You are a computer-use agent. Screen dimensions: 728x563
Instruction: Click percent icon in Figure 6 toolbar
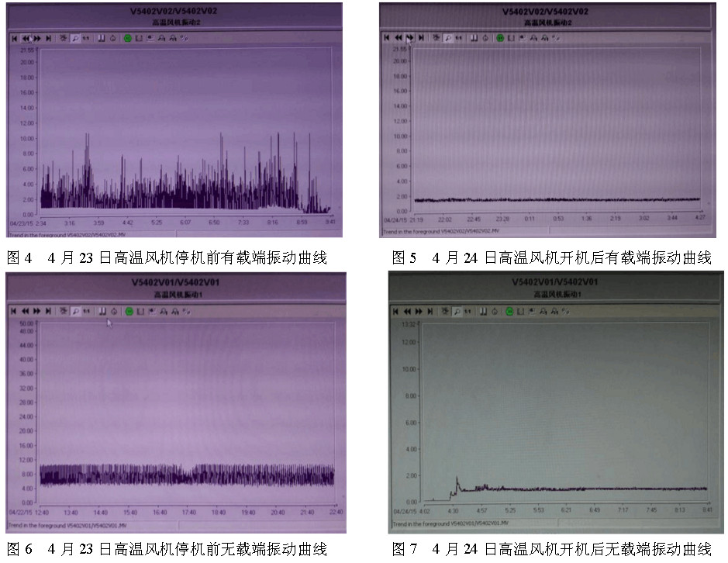tap(186, 311)
